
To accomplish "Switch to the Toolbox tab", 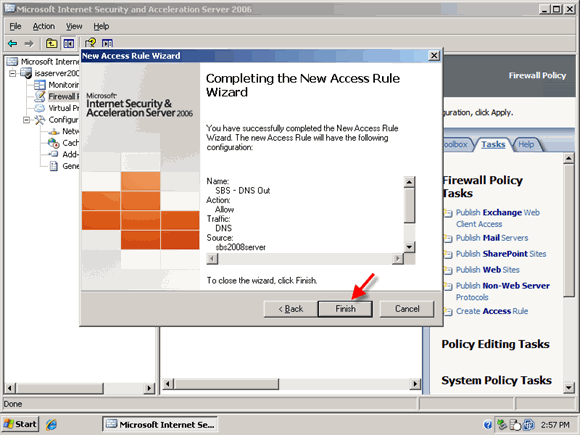I will click(456, 145).
